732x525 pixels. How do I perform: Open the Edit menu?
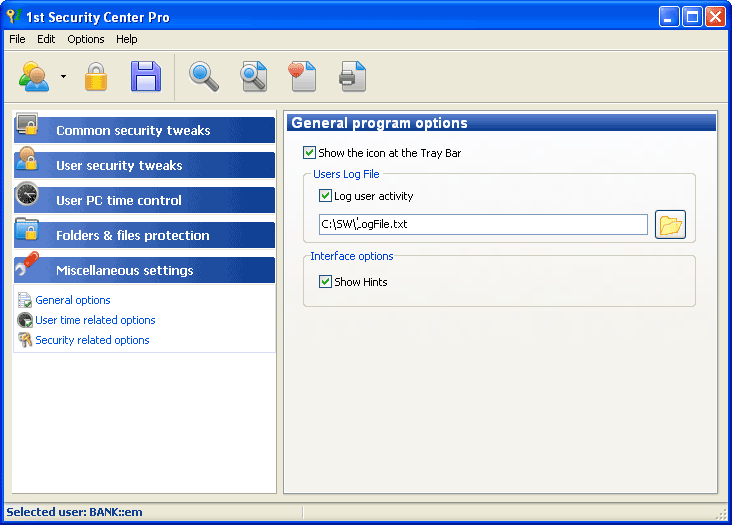pyautogui.click(x=46, y=39)
